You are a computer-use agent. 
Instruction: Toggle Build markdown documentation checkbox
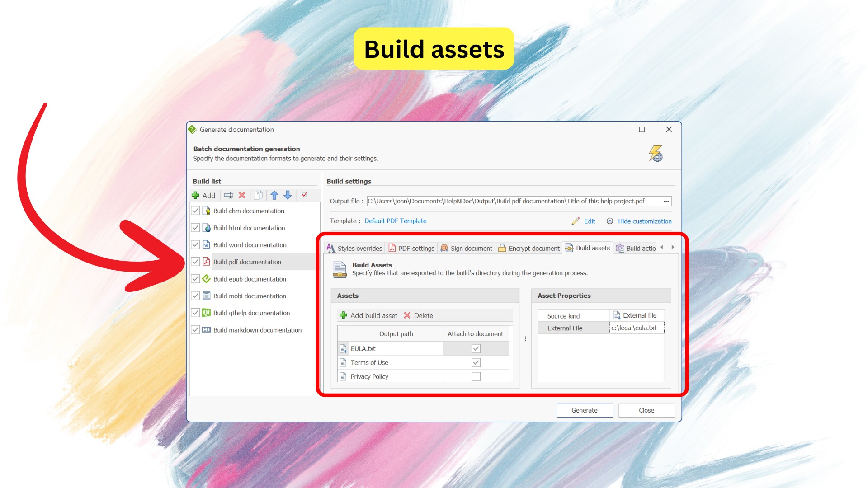195,330
